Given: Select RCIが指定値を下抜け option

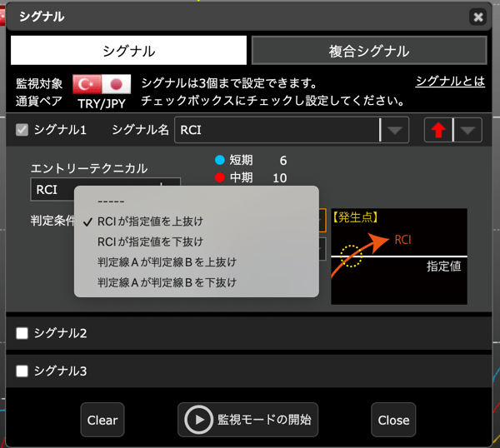Looking at the screenshot, I should [x=197, y=241].
